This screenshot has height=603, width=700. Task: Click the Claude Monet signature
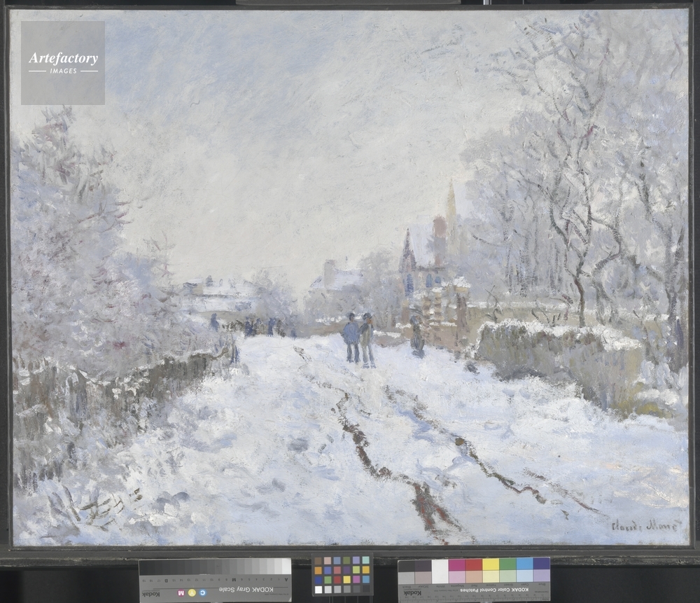pos(644,525)
